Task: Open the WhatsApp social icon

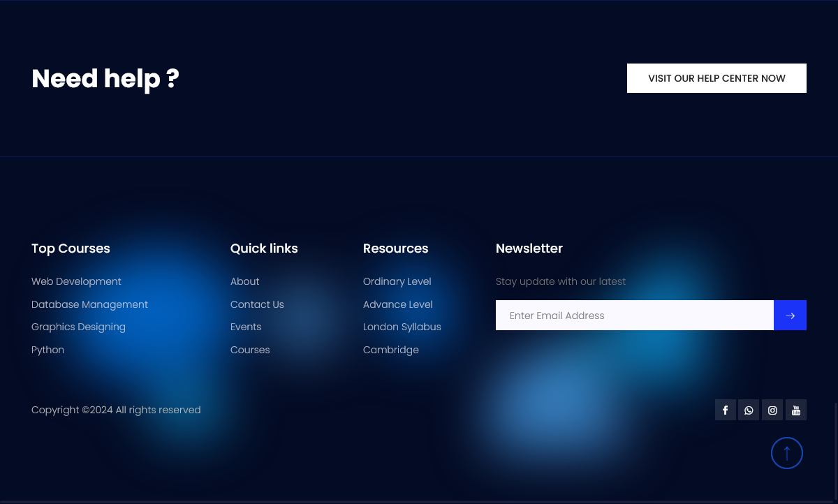Action: click(x=749, y=410)
